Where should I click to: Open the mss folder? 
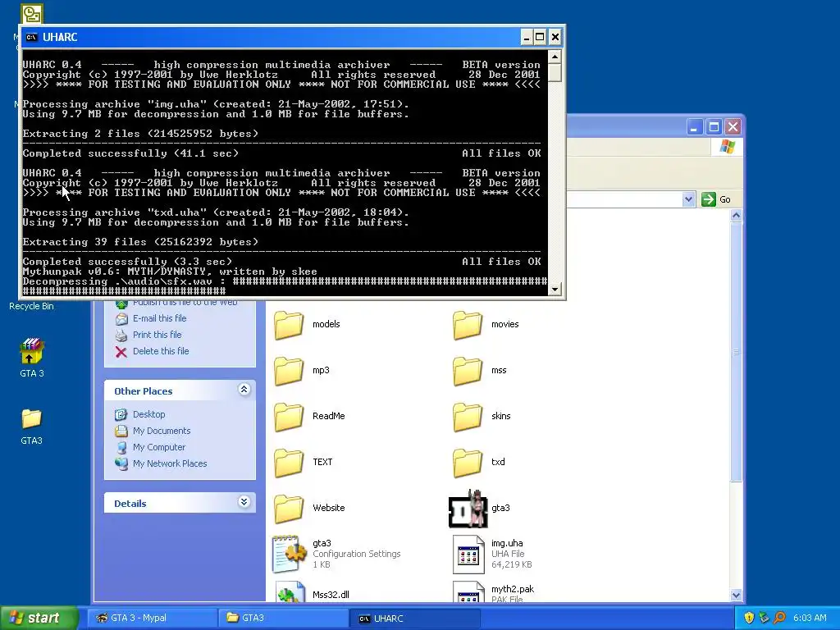pos(467,371)
